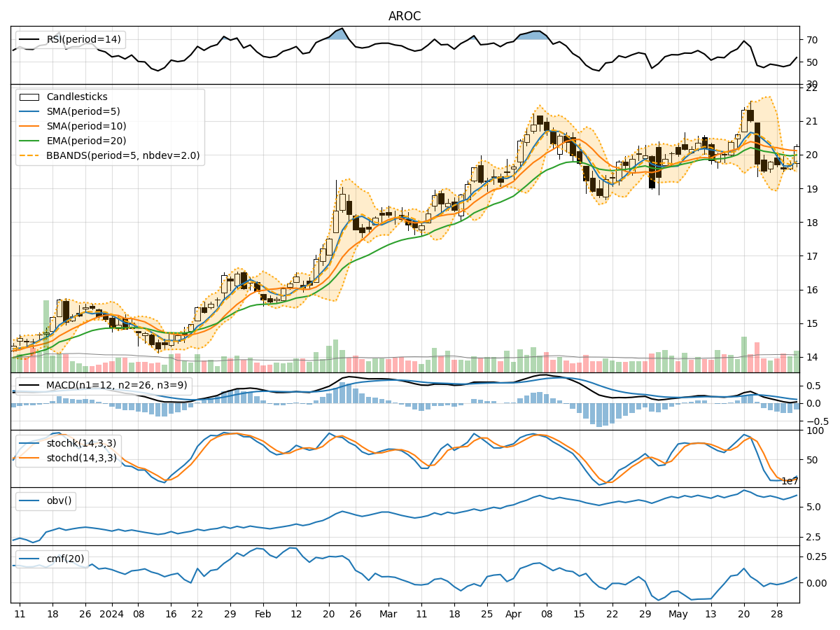This screenshot has height=630, width=840.
Task: Click the shaded RSI overbought region near 20
Action: point(336,34)
